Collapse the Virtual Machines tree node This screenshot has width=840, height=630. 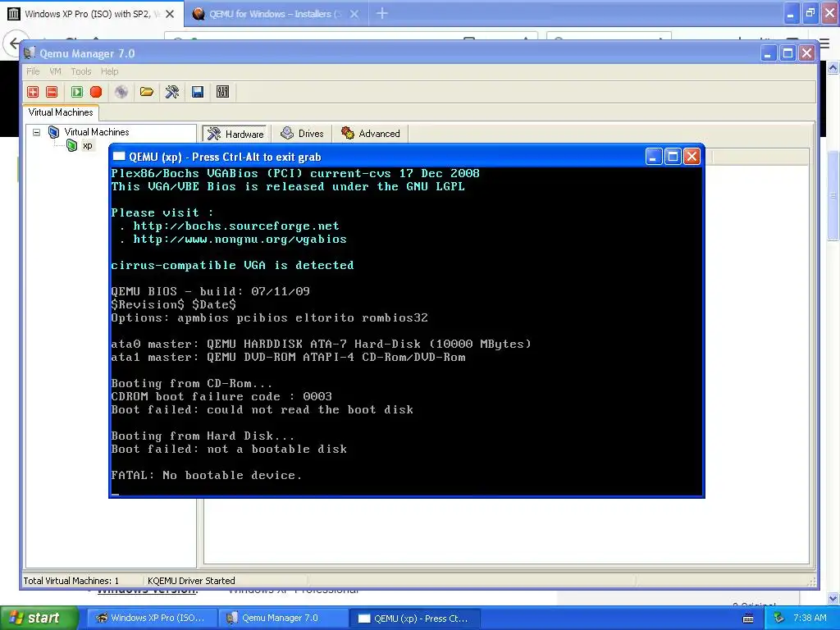pyautogui.click(x=36, y=132)
